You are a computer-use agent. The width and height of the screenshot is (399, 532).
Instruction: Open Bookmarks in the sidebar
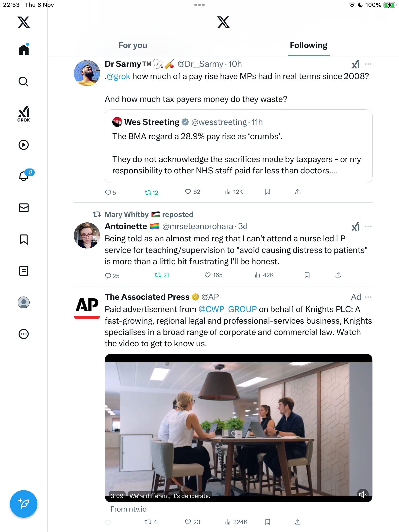click(24, 239)
